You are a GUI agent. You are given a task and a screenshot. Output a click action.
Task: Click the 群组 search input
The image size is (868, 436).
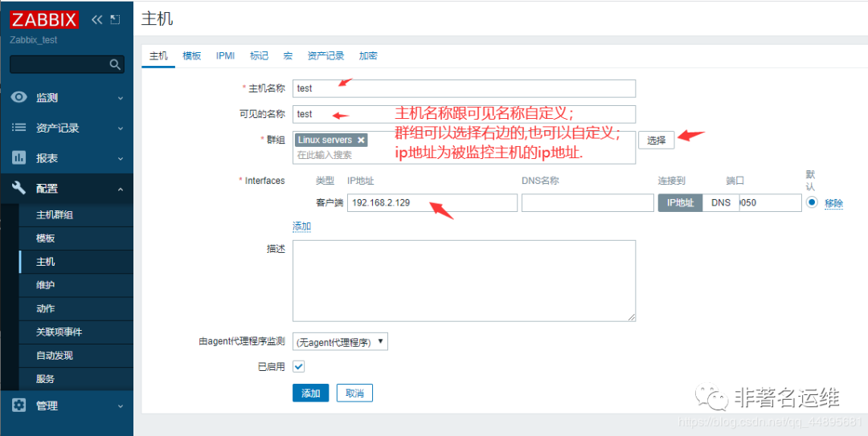464,155
